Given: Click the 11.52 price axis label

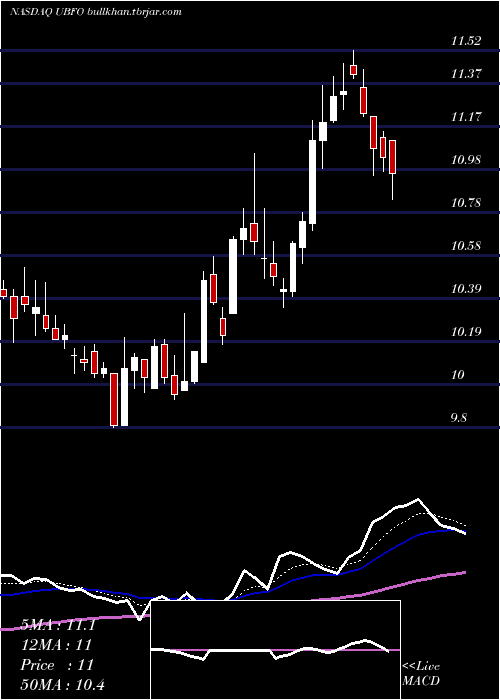Looking at the screenshot, I should coord(466,41).
